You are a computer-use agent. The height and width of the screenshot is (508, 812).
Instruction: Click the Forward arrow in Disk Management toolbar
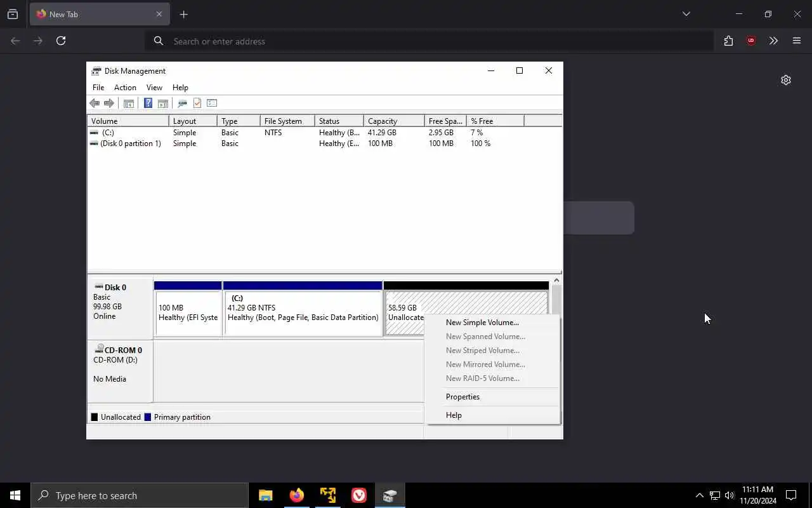[x=109, y=103]
